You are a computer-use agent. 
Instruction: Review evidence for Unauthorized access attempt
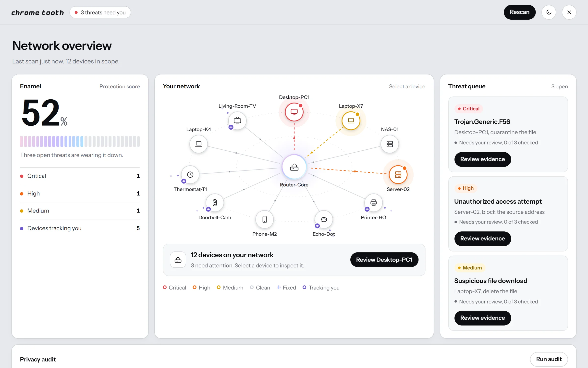point(483,238)
